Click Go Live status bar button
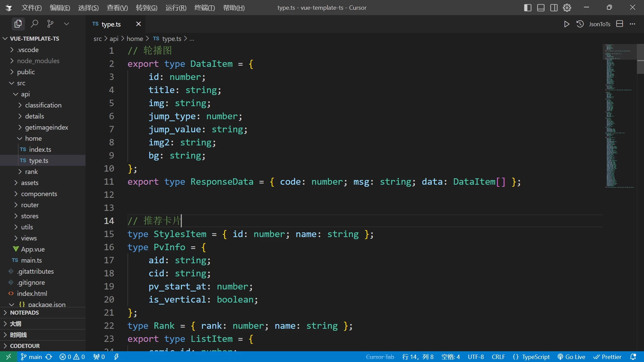The width and height of the screenshot is (644, 362). click(x=571, y=357)
